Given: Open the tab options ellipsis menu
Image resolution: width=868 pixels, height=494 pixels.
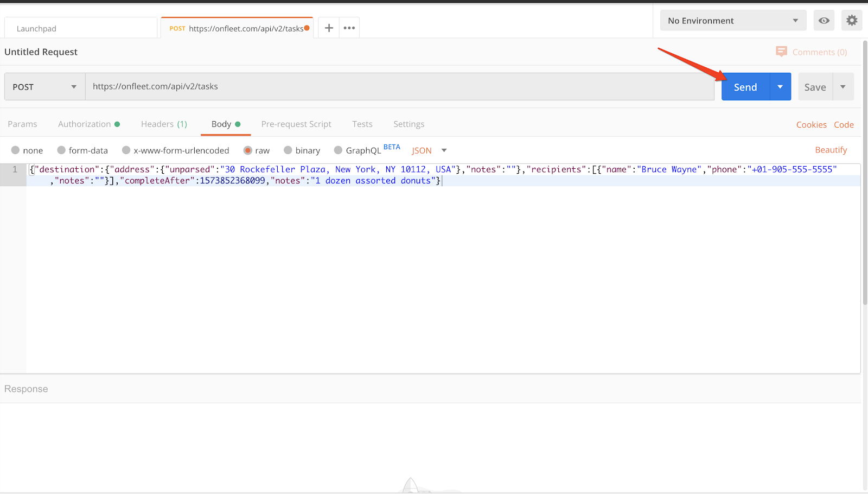Looking at the screenshot, I should pos(349,28).
